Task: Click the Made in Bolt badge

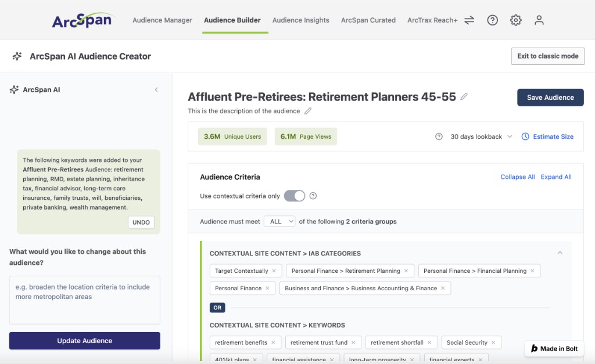Action: click(554, 348)
